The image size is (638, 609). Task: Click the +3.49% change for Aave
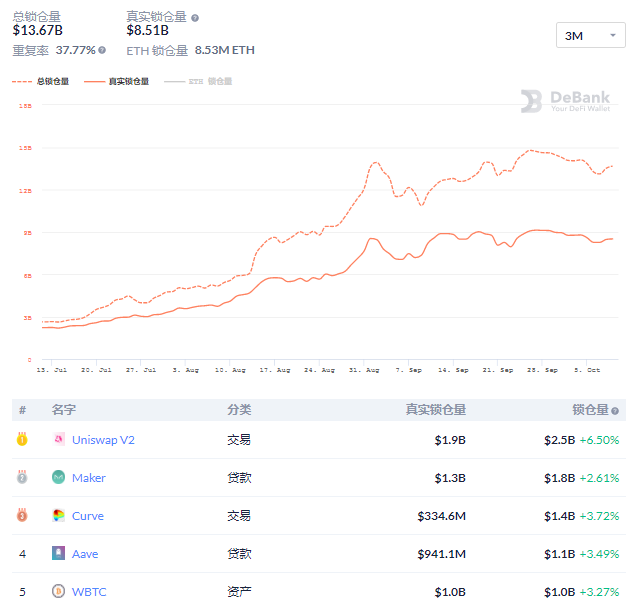coord(599,554)
